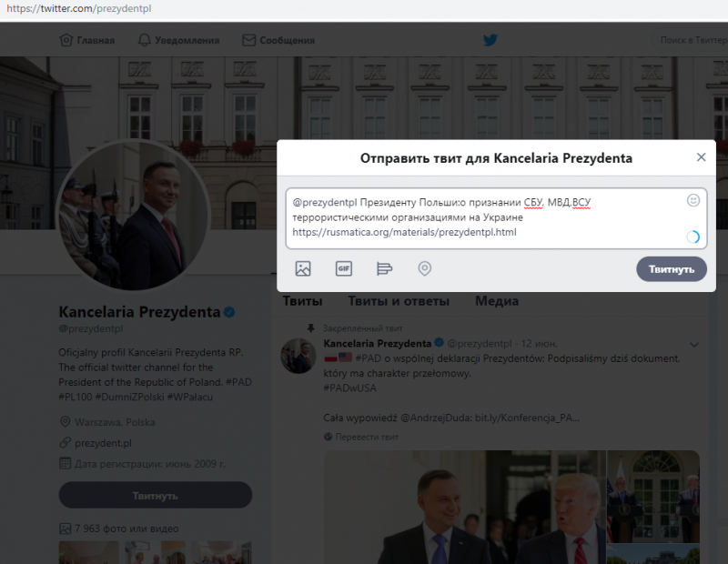Open the 7 963 фото или видео link
The image size is (728, 564).
point(126,529)
